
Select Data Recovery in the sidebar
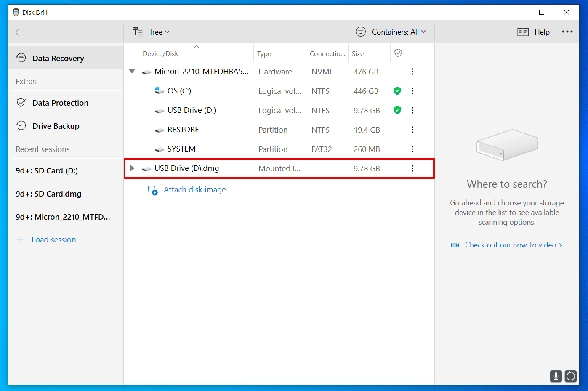(x=66, y=58)
